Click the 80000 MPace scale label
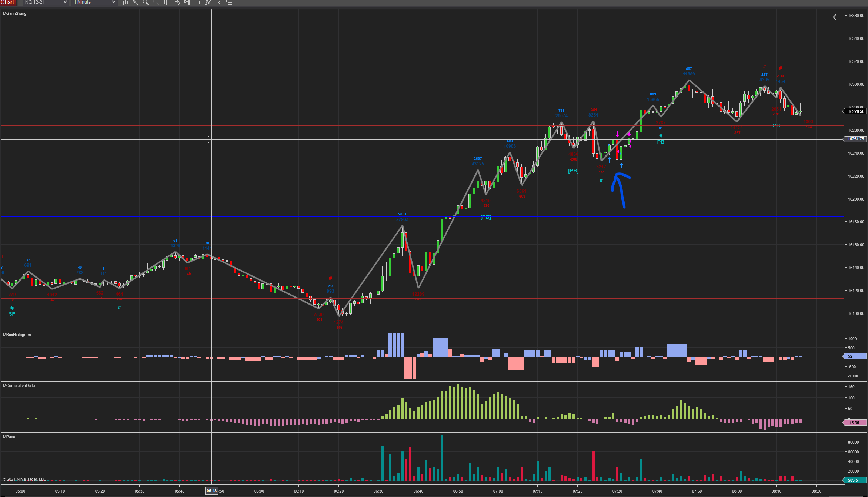This screenshot has height=497, width=868. pos(854,442)
